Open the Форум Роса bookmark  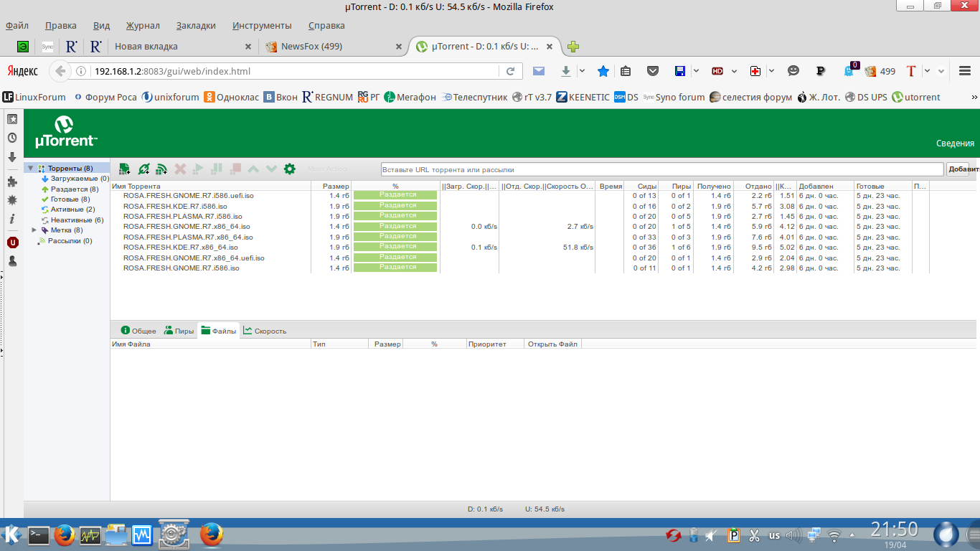point(104,97)
